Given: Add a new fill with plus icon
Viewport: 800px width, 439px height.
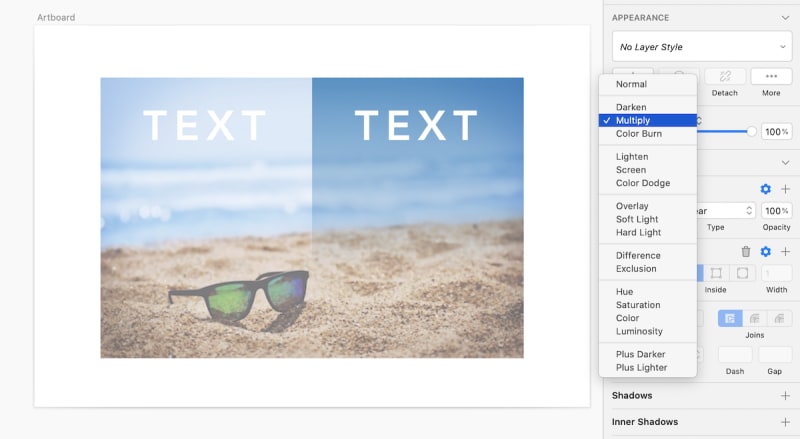Looking at the screenshot, I should pos(785,189).
